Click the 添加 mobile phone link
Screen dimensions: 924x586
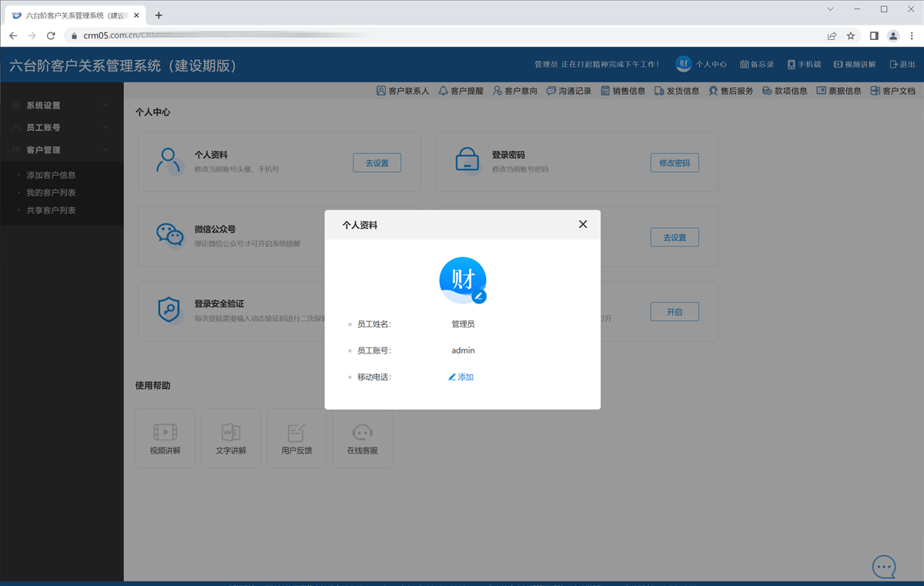coord(461,377)
